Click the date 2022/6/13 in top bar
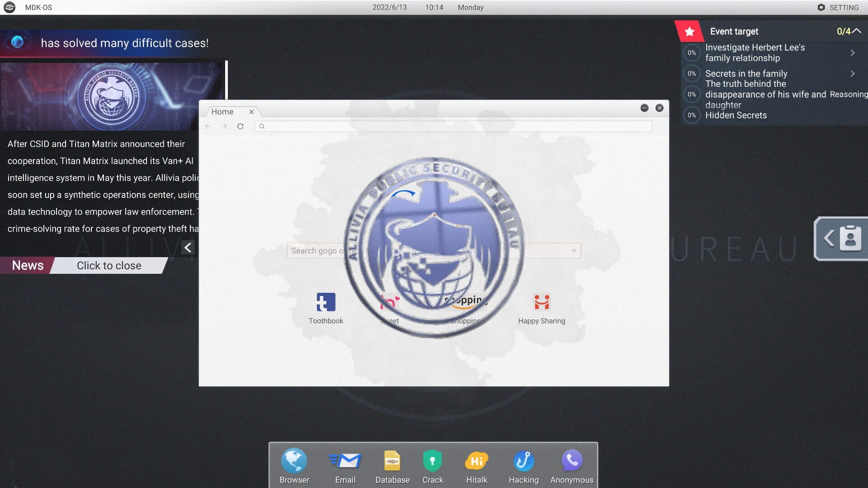The width and height of the screenshot is (868, 488). (389, 7)
